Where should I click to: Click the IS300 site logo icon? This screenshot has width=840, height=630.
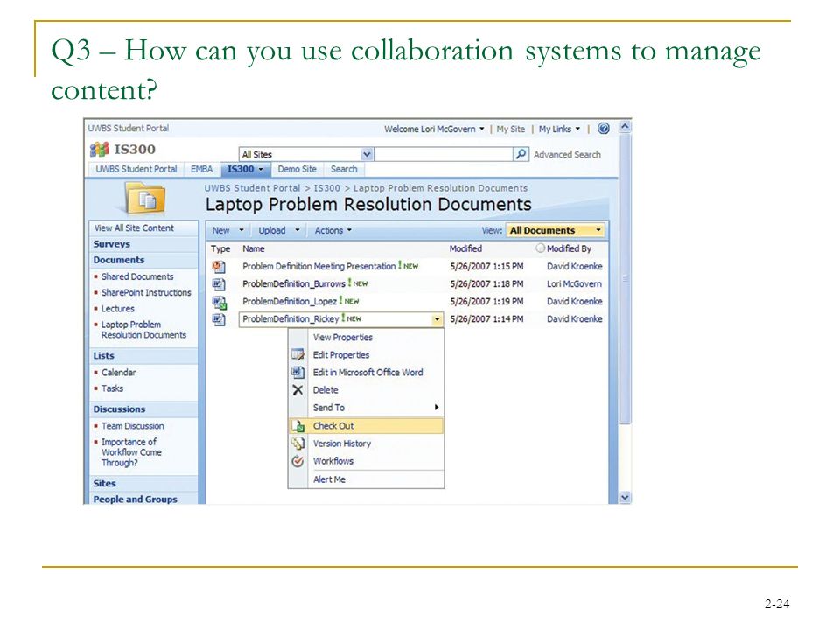tap(99, 149)
